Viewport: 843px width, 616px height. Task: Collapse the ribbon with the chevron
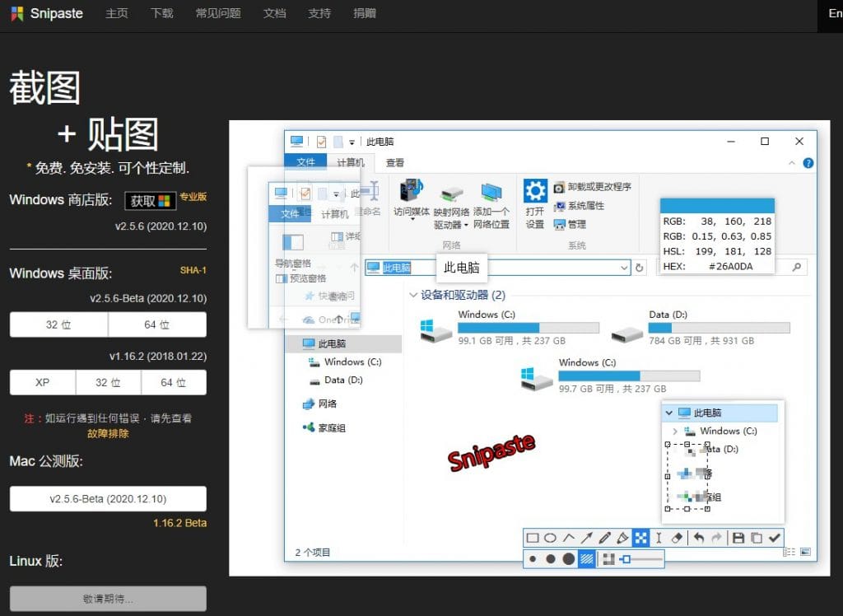coord(791,163)
